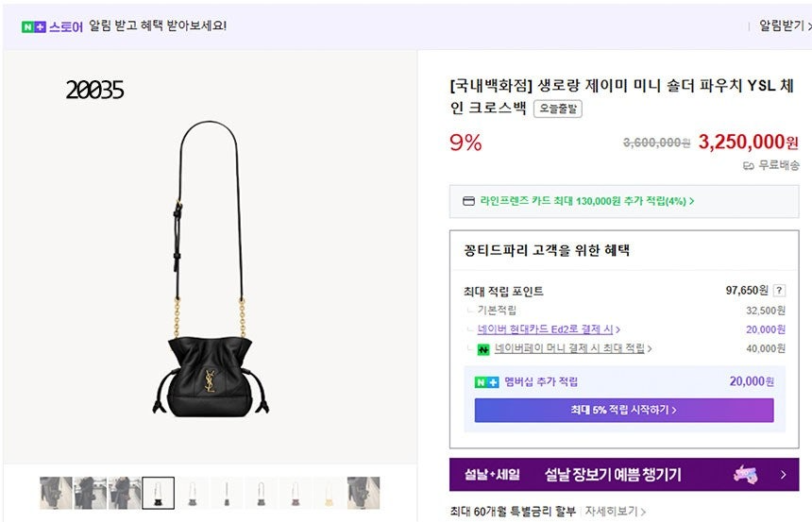Open the 설날 장보기 promotion banner arrow
The image size is (812, 522).
tap(783, 475)
